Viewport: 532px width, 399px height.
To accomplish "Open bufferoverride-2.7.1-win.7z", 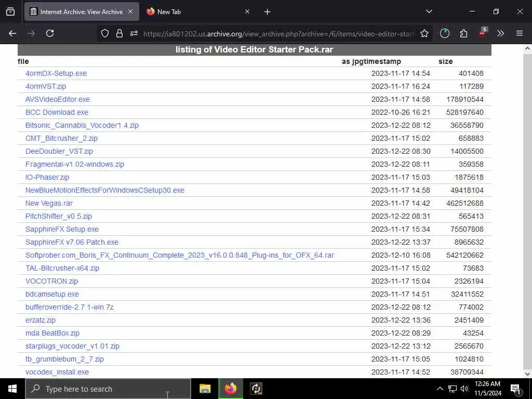I will [x=70, y=307].
